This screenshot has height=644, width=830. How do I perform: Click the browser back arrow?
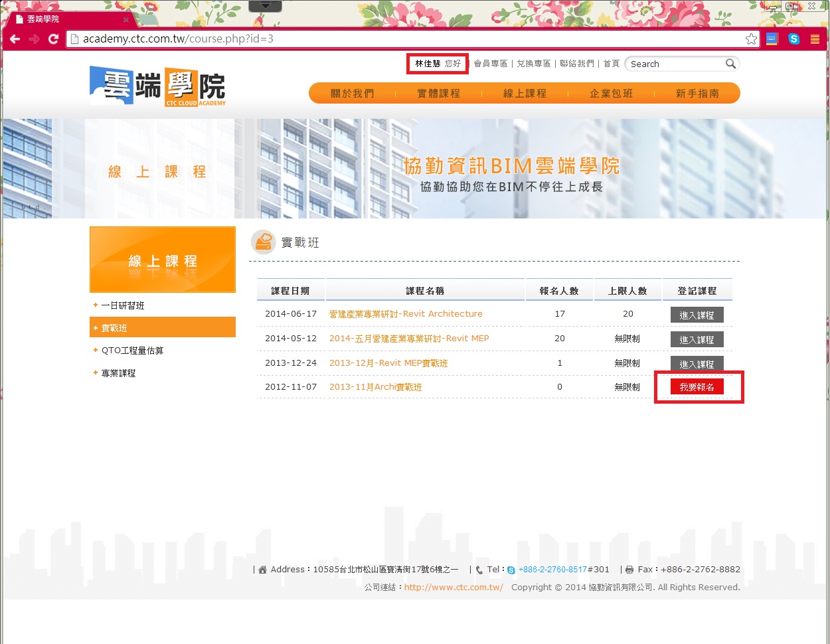(15, 39)
